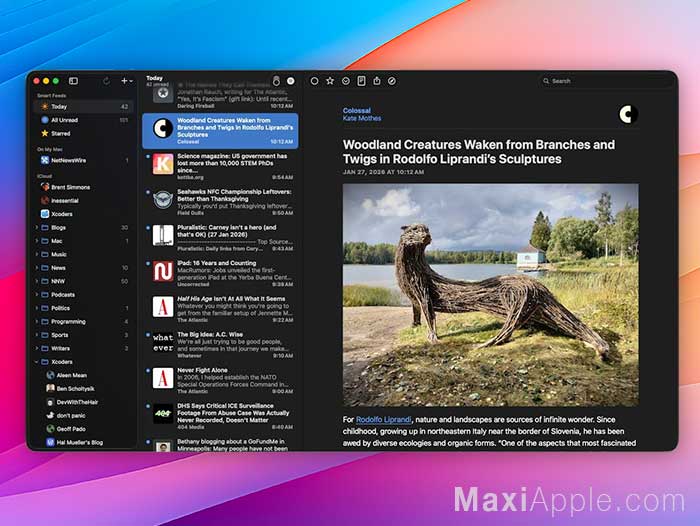The height and width of the screenshot is (526, 700).
Task: Select the Aleen Mean feed
Action: [84, 375]
